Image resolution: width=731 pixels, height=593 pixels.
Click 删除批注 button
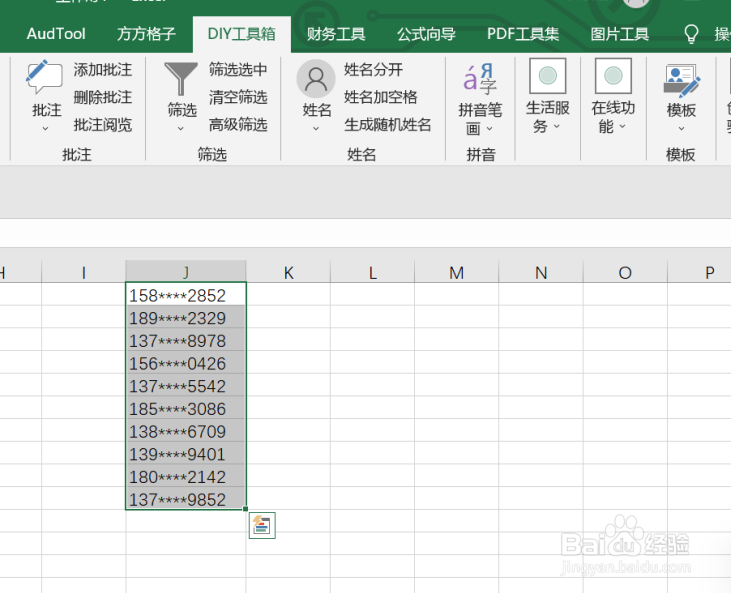(x=103, y=97)
